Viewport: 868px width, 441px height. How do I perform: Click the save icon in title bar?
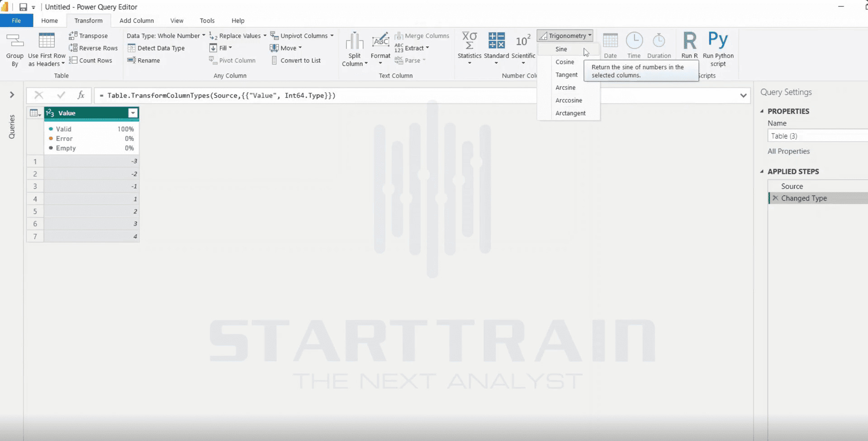[x=23, y=7]
